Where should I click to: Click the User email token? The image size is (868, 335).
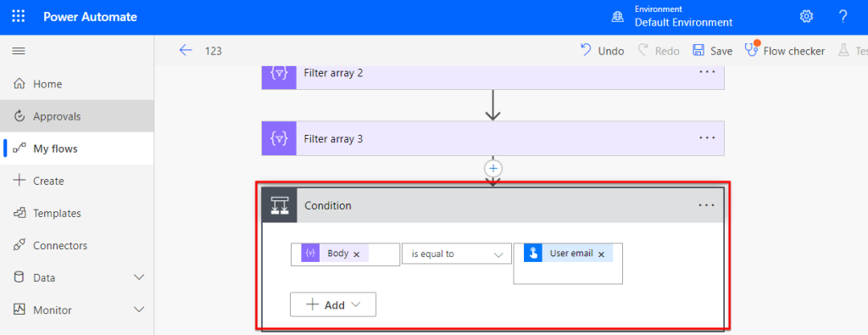(x=568, y=254)
